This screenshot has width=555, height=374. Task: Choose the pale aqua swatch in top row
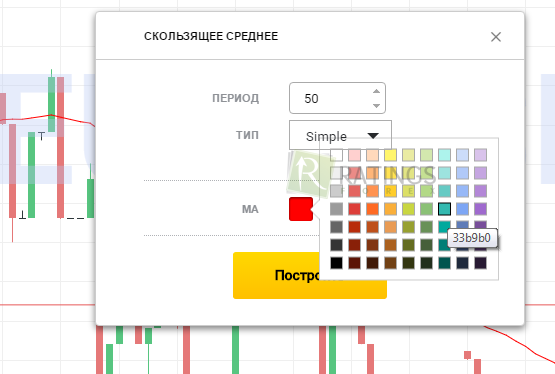pyautogui.click(x=444, y=155)
